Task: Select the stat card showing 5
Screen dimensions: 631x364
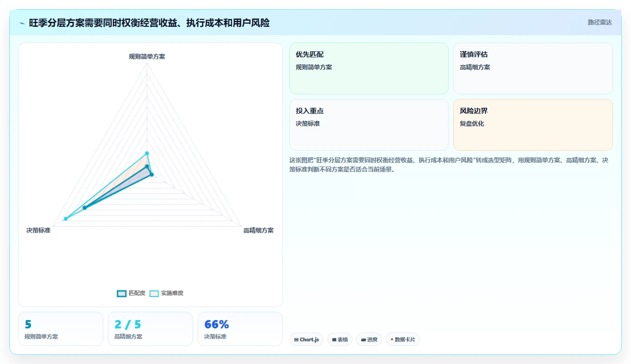Action: click(x=60, y=329)
